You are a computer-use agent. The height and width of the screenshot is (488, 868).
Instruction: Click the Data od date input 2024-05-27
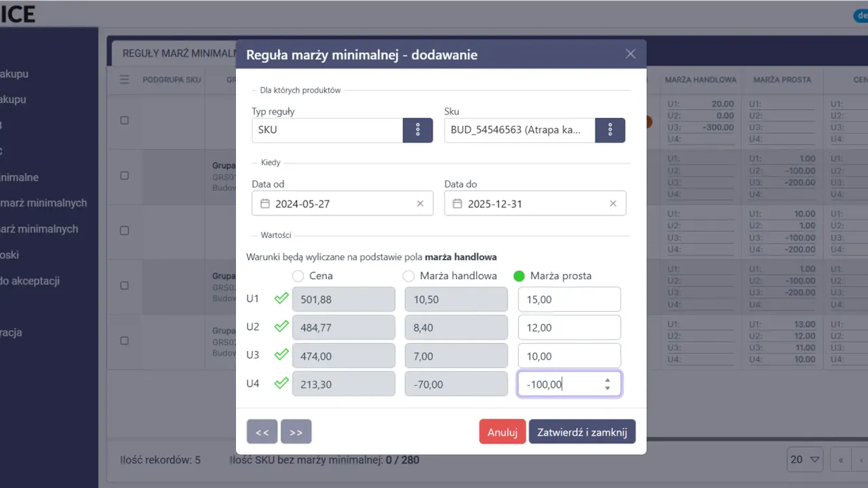point(342,203)
